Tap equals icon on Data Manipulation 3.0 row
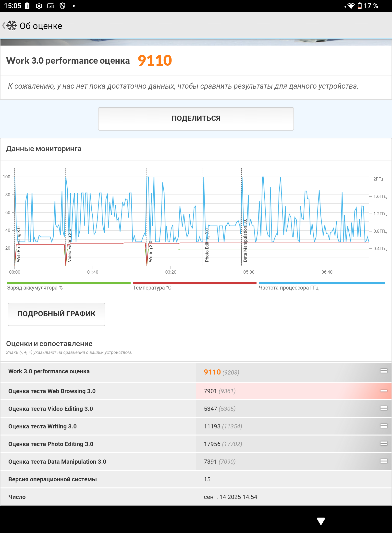This screenshot has height=533, width=392. (x=384, y=461)
